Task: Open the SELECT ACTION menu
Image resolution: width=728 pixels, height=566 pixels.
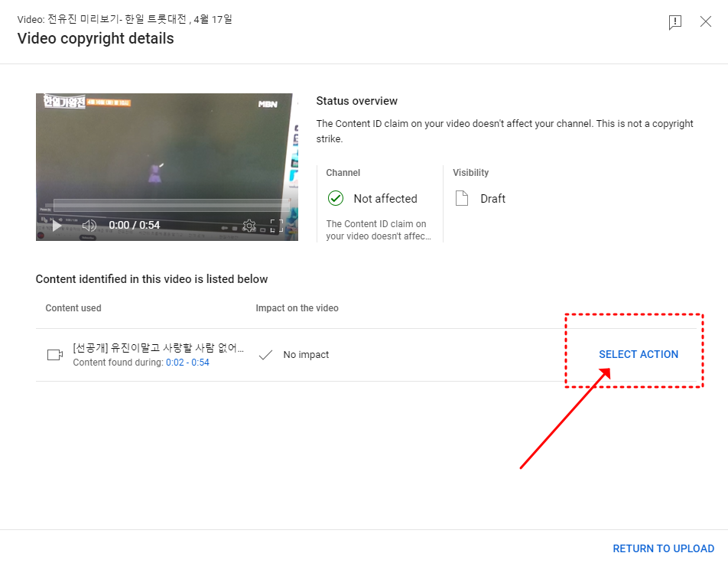Action: tap(639, 354)
